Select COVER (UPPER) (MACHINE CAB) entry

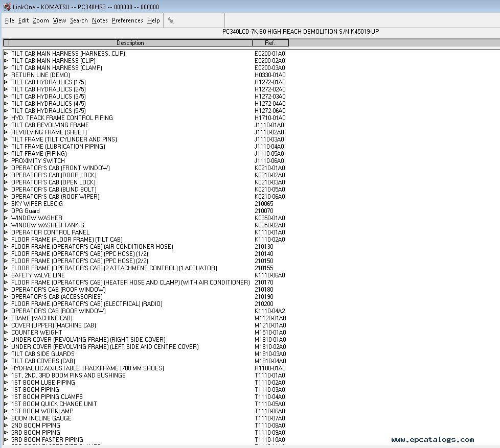coord(54,325)
